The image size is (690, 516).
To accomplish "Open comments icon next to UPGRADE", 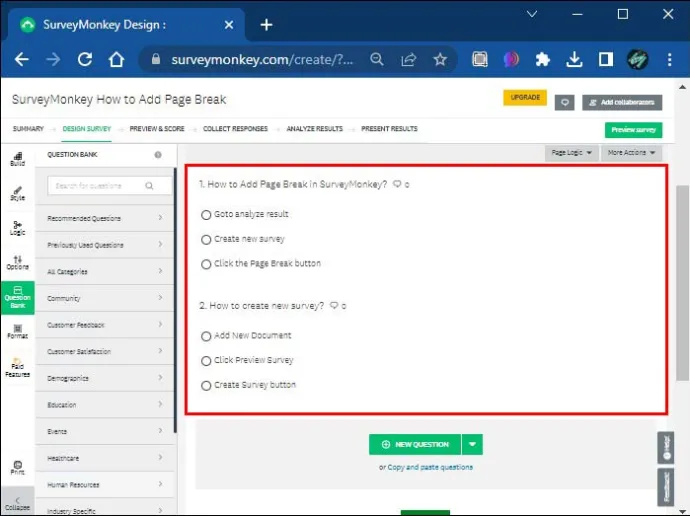I will tap(564, 102).
